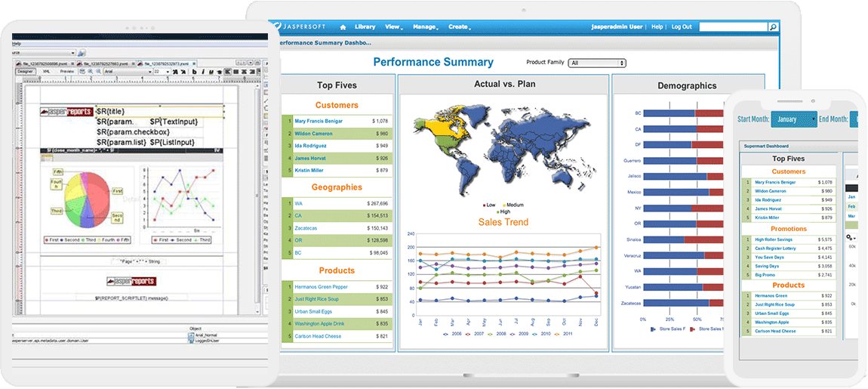Click the datasource icon beside the top dropdown
This screenshot has height=389, width=868.
(82, 53)
